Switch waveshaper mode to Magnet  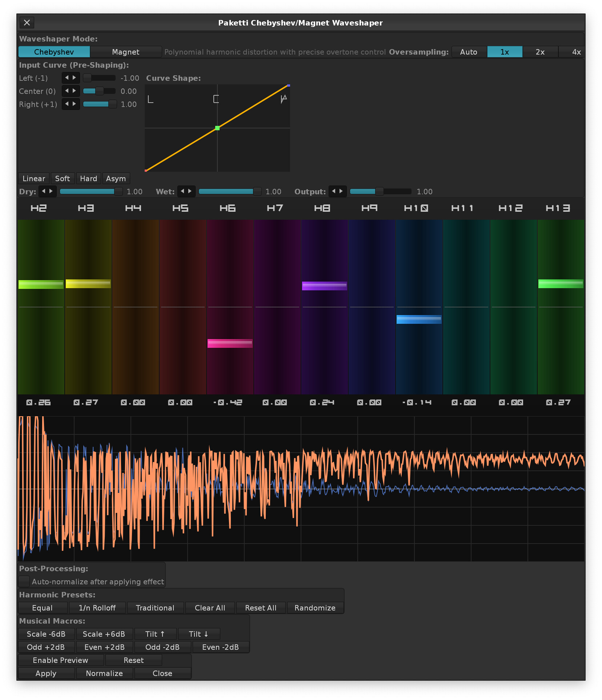(125, 52)
